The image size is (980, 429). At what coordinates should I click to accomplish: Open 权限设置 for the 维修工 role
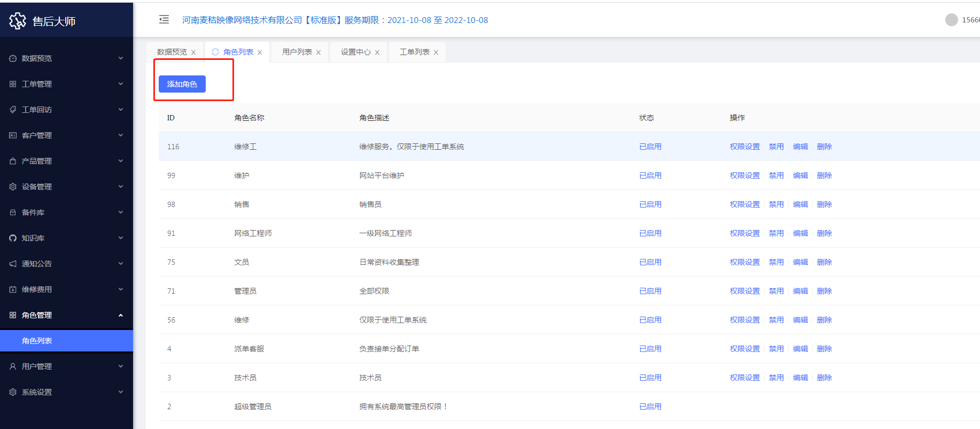tap(744, 147)
